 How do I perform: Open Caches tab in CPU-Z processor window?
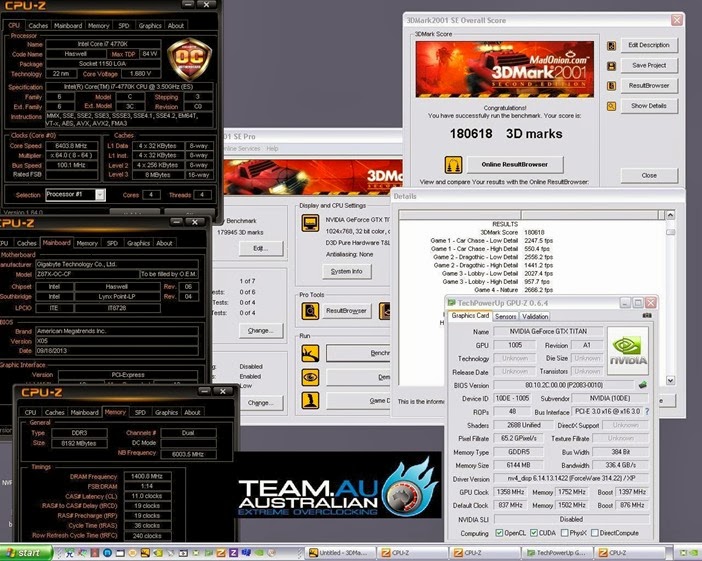coord(38,26)
